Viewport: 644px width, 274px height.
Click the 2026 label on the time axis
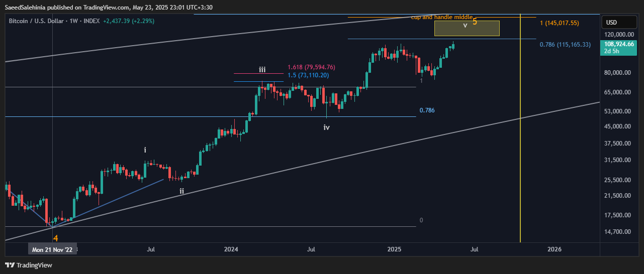[x=555, y=249]
